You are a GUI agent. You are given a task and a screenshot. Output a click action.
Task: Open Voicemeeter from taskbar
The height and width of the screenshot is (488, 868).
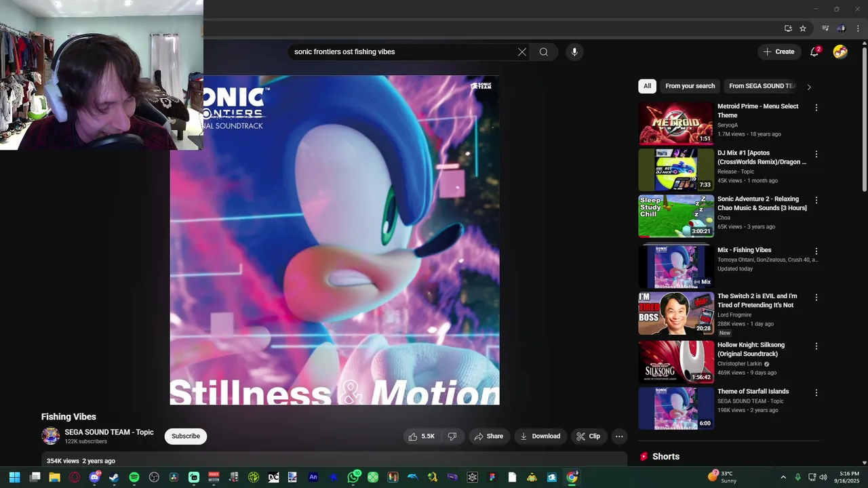[x=214, y=477]
